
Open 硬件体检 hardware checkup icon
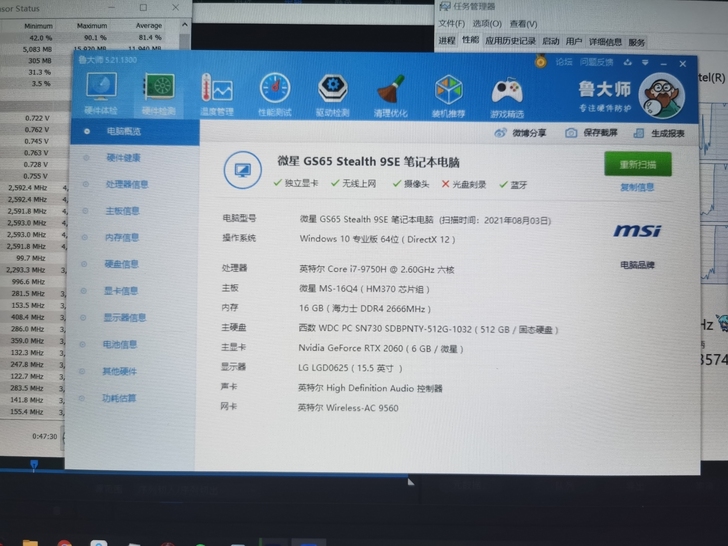coord(101,94)
